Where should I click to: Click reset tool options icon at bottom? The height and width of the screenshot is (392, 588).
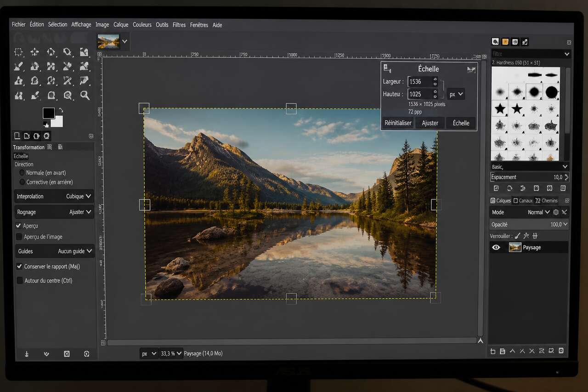click(87, 354)
